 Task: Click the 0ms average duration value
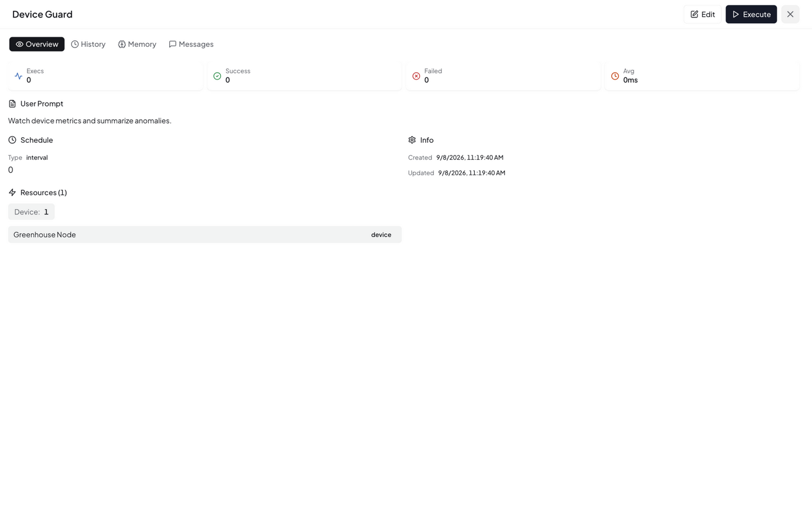coord(630,80)
